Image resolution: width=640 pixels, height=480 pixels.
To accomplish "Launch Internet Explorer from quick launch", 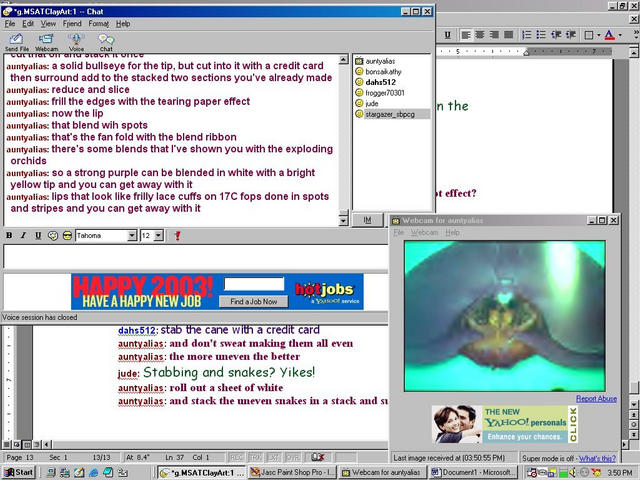I will [x=93, y=473].
